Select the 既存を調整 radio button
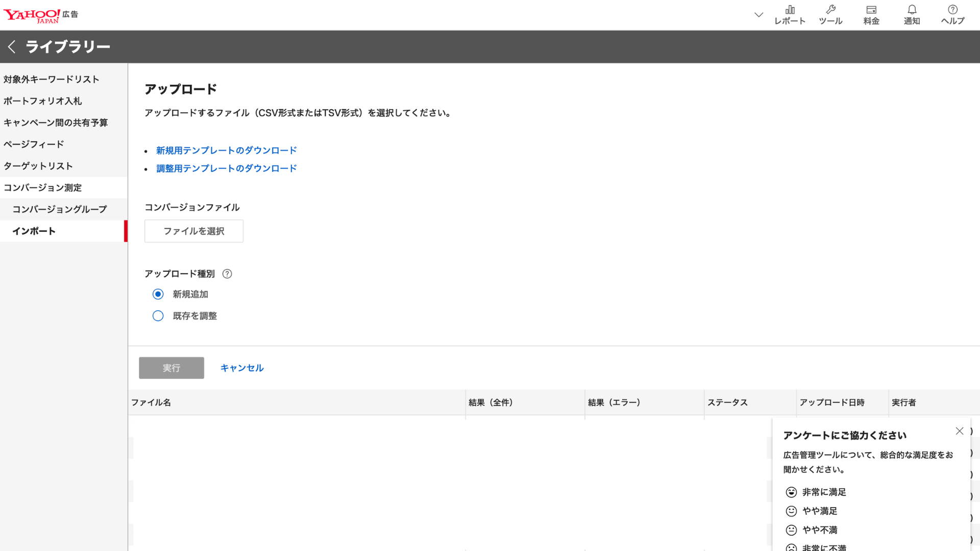980x551 pixels. point(158,316)
